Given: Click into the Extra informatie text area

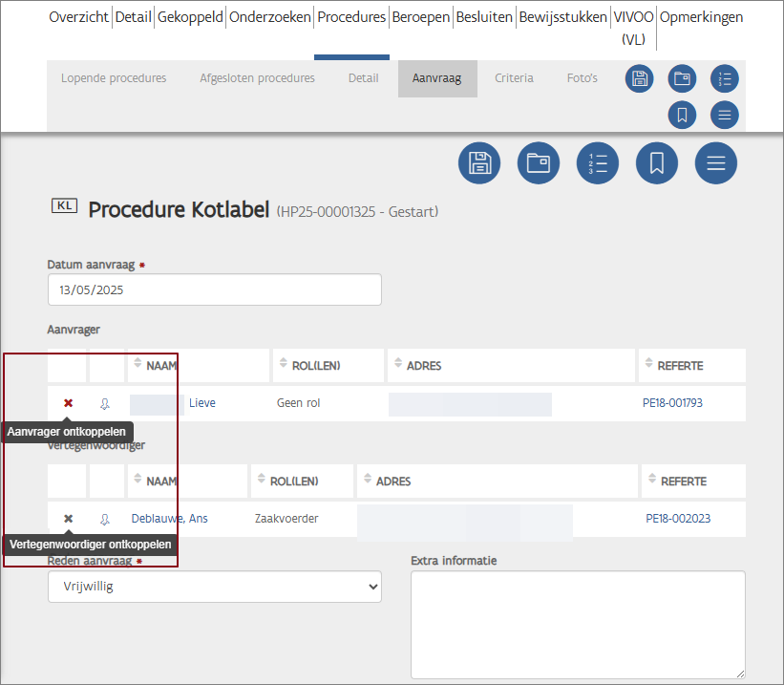Looking at the screenshot, I should 578,624.
